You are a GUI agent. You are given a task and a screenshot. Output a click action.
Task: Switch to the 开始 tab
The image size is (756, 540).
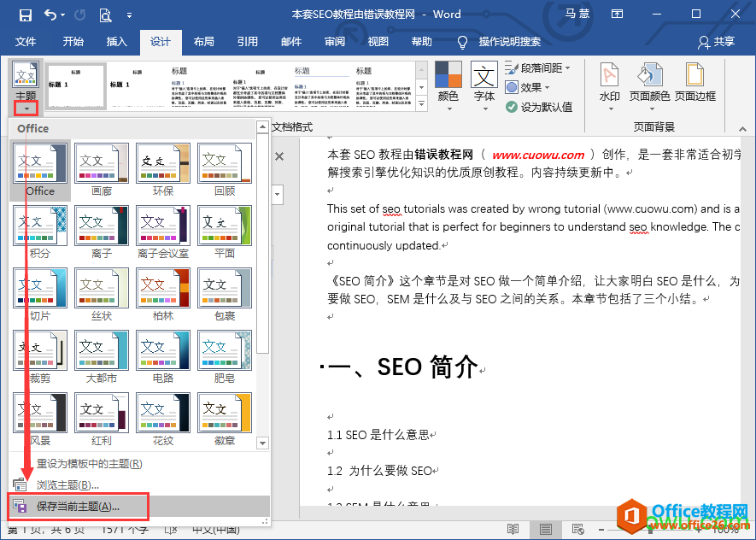point(73,42)
